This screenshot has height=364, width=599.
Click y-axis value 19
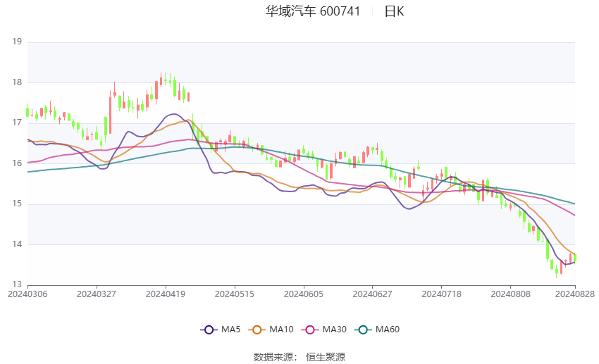[17, 42]
